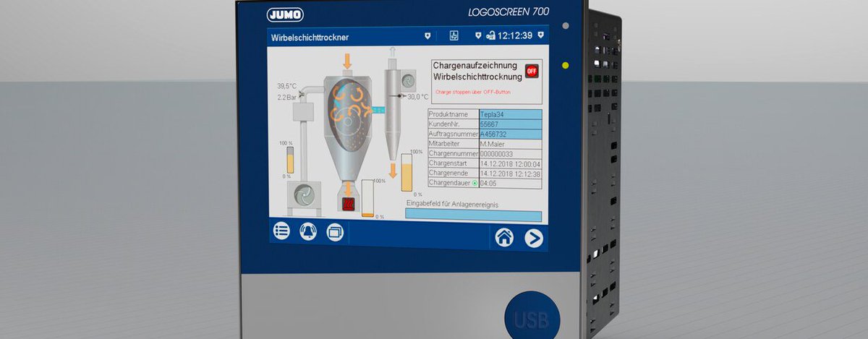Click the green Chargendauer indicator dot
This screenshot has width=868, height=339.
coord(474,184)
